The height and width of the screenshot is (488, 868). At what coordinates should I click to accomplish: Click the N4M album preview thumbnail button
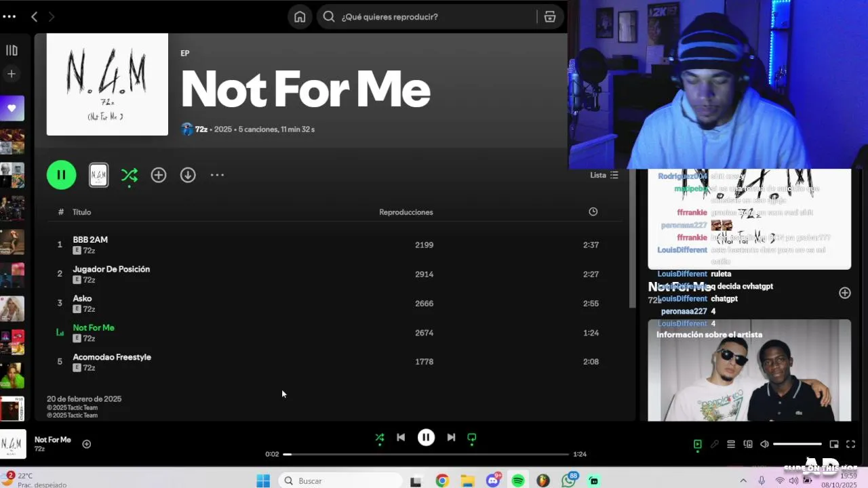click(98, 175)
